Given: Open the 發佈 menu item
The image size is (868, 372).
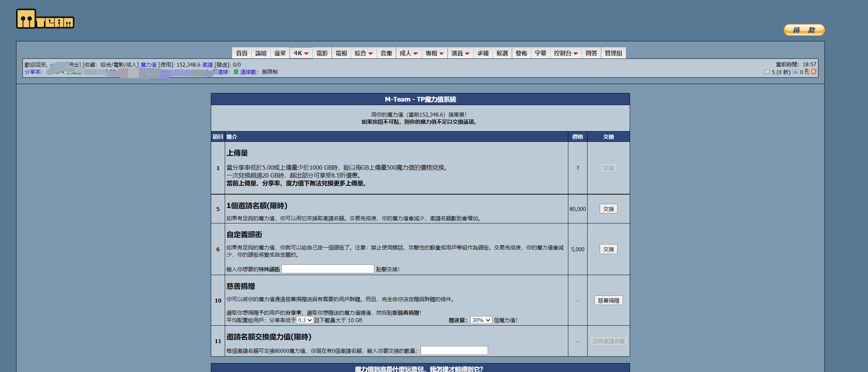Looking at the screenshot, I should pyautogui.click(x=522, y=53).
